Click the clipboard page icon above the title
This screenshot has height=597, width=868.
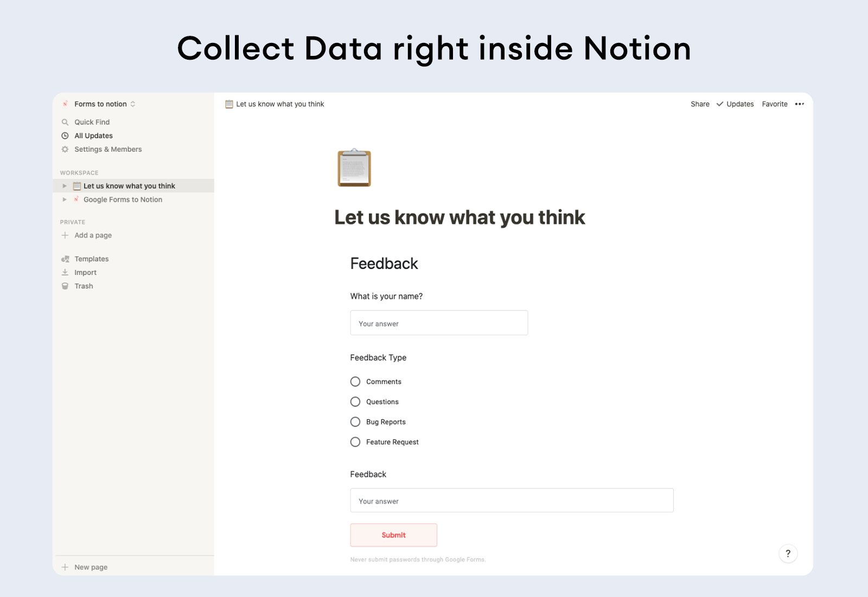pos(354,168)
